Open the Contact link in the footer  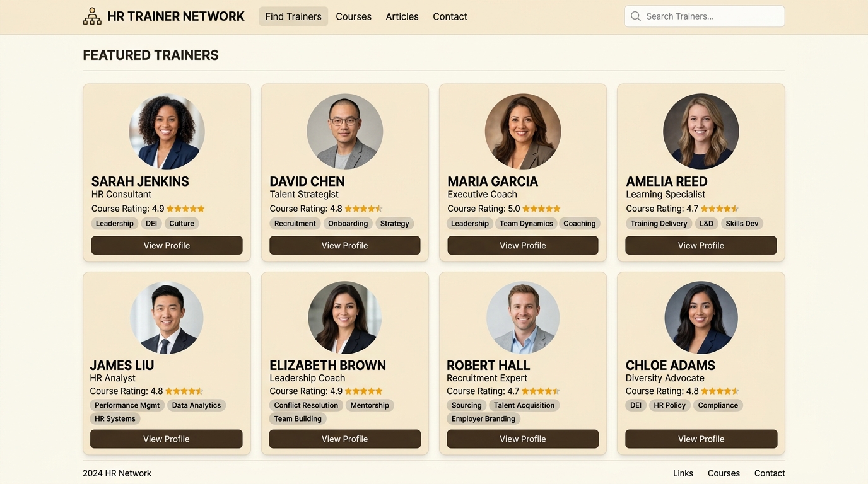(x=770, y=473)
